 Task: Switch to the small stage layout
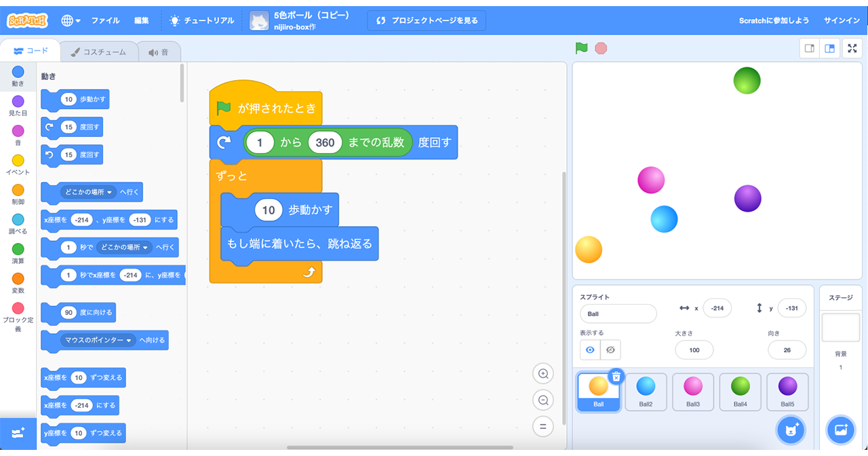(809, 48)
